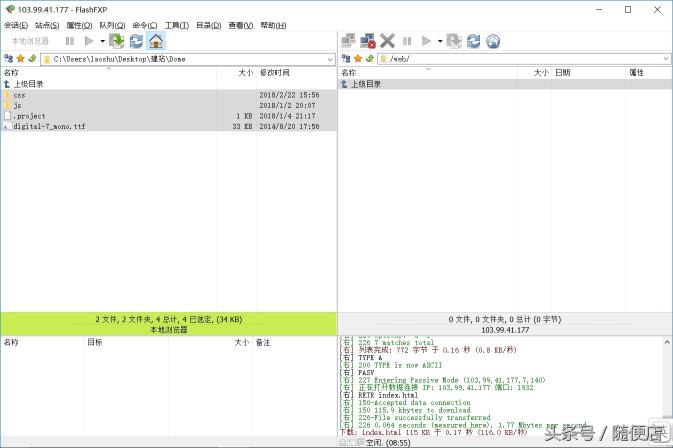Click the abort X icon in right toolbar
673x448 pixels.
tap(387, 41)
